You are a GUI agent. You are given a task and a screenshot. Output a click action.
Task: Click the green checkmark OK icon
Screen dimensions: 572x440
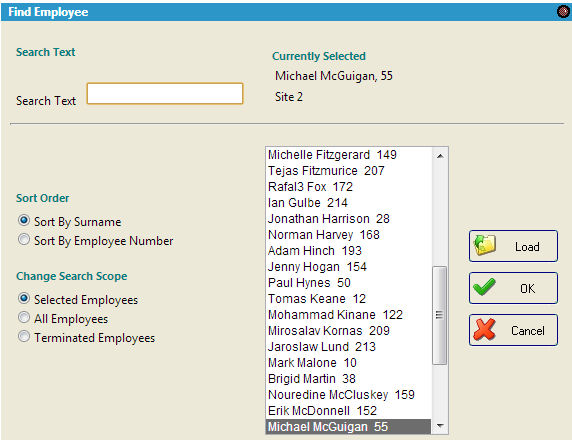pyautogui.click(x=484, y=287)
